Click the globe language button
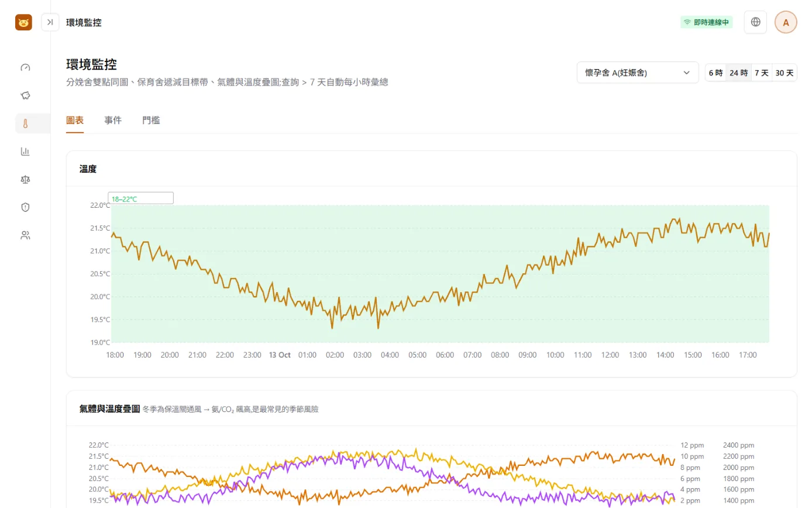The width and height of the screenshot is (812, 508). [755, 22]
